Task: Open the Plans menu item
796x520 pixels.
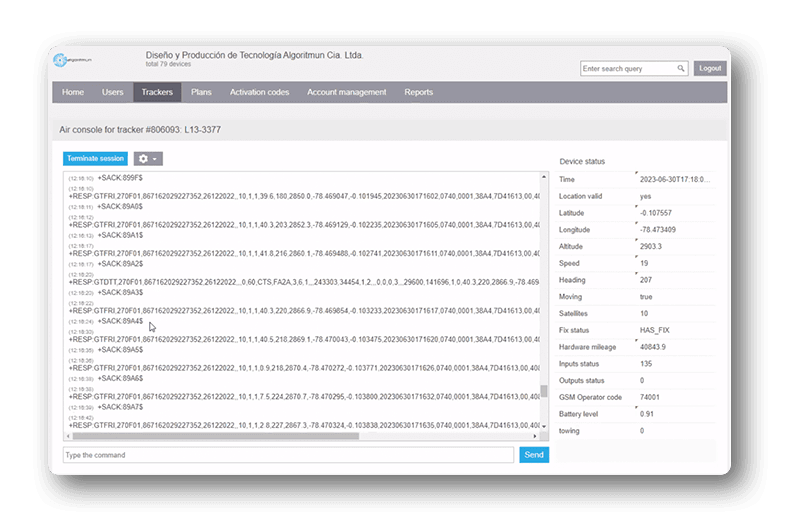Action: 201,92
